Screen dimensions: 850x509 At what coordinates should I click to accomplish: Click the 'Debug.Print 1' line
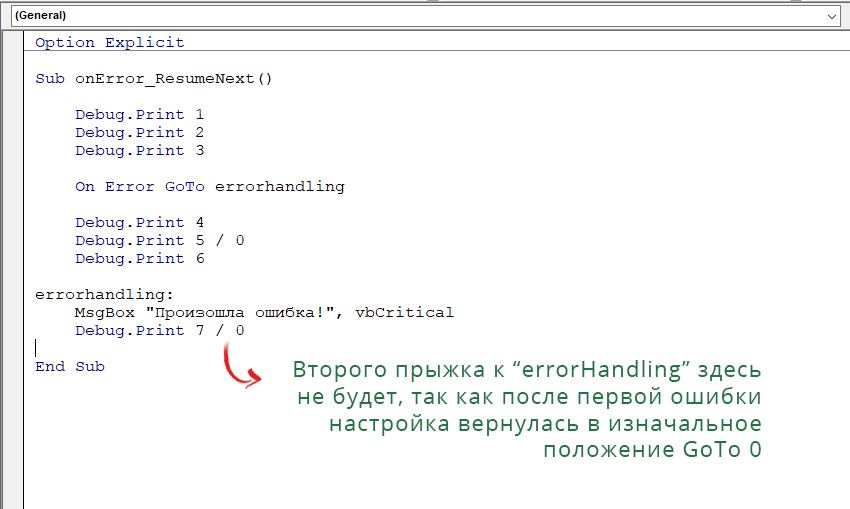139,114
